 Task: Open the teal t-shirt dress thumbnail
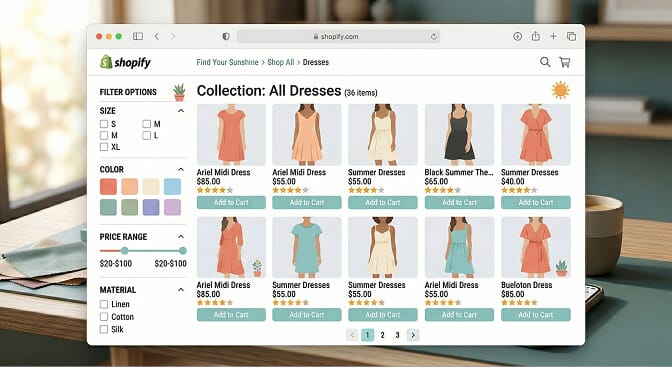[x=307, y=247]
